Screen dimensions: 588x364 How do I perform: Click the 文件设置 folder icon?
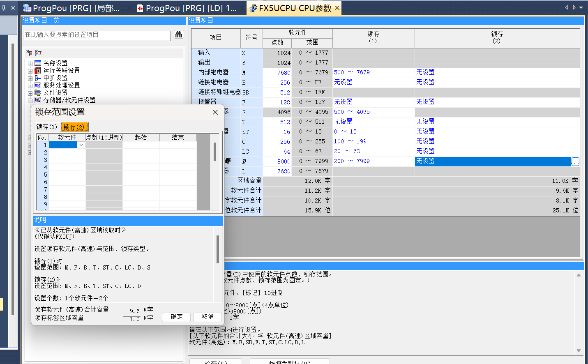[x=38, y=93]
